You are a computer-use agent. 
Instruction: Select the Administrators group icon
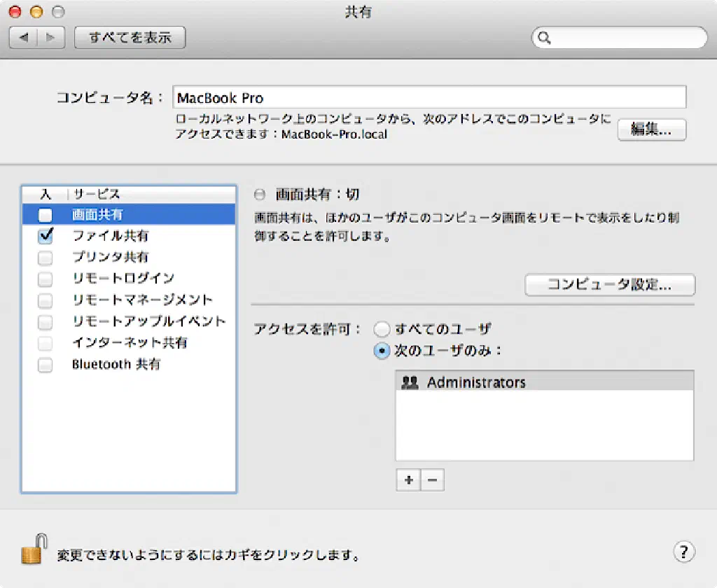(410, 382)
